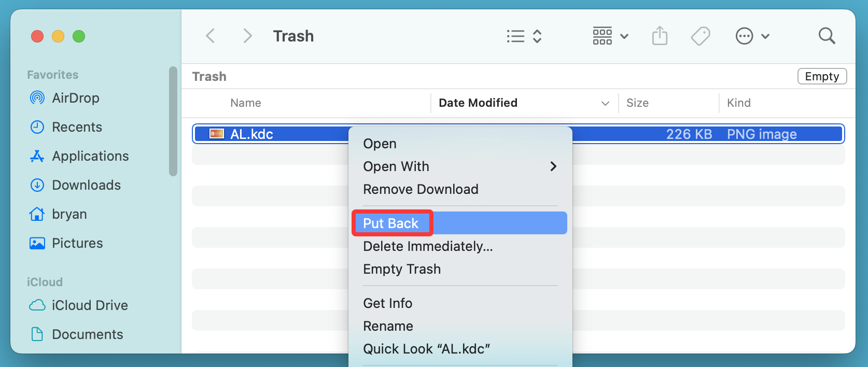Open the list view switcher icon
The image size is (868, 367).
click(515, 36)
